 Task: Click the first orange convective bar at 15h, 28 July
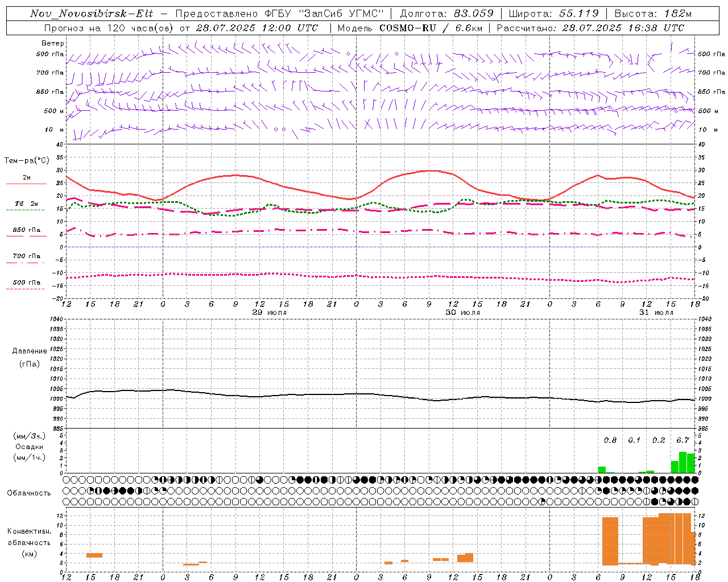point(94,555)
